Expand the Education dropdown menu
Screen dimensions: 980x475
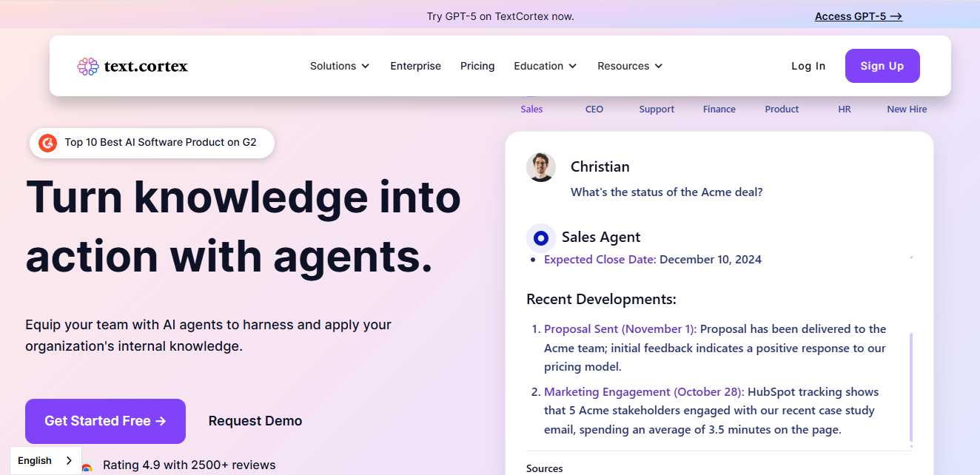click(x=545, y=66)
